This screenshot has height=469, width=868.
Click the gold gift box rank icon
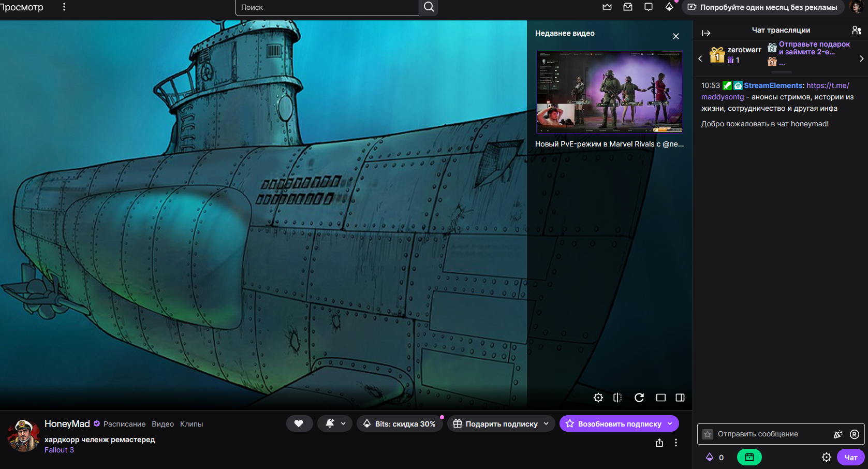pos(717,54)
